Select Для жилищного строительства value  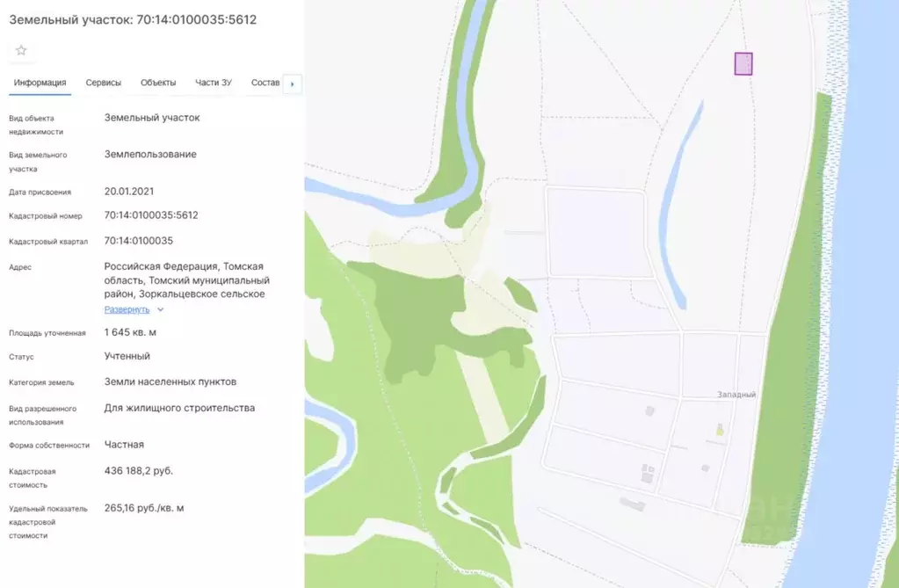[x=179, y=408]
